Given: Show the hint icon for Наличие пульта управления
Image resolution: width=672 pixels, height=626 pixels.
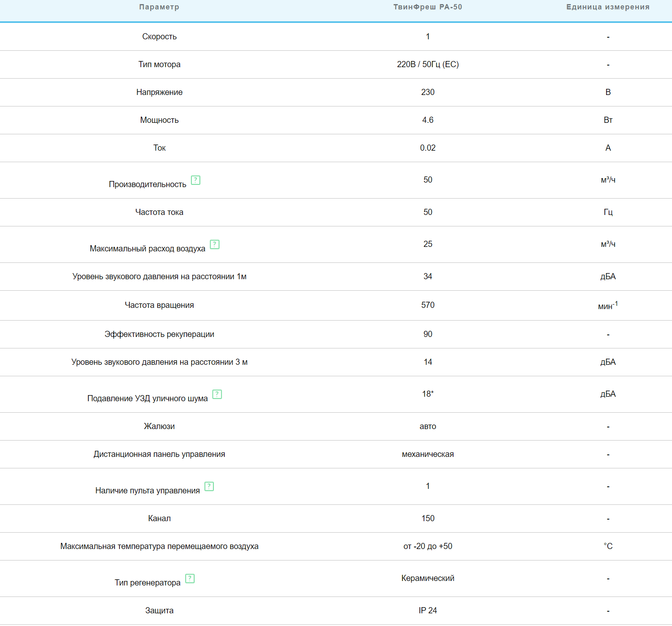Looking at the screenshot, I should [x=209, y=486].
